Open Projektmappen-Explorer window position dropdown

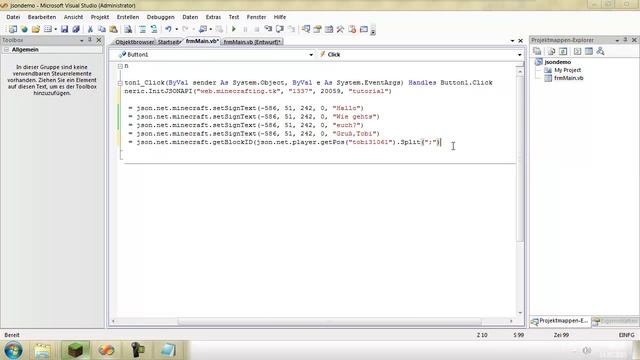(x=617, y=40)
